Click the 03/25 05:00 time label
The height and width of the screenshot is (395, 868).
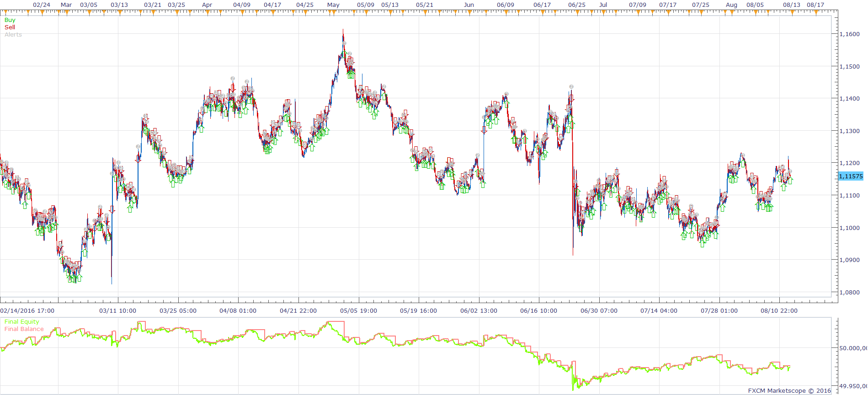click(x=178, y=311)
